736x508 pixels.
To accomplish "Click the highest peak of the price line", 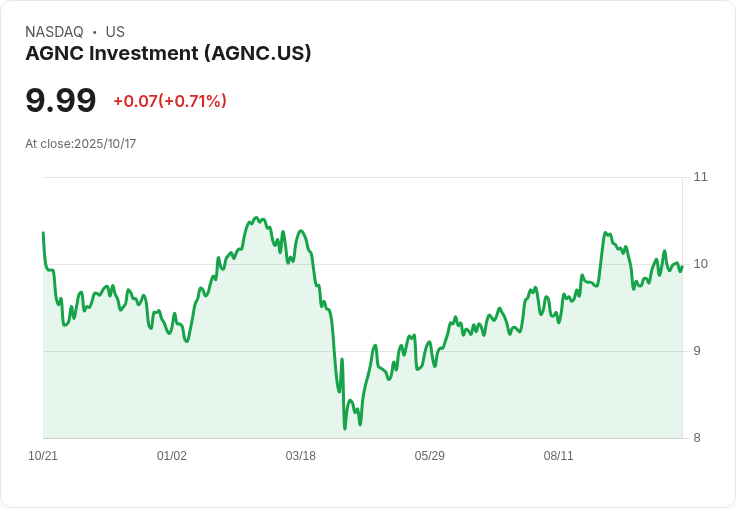I will (x=256, y=217).
